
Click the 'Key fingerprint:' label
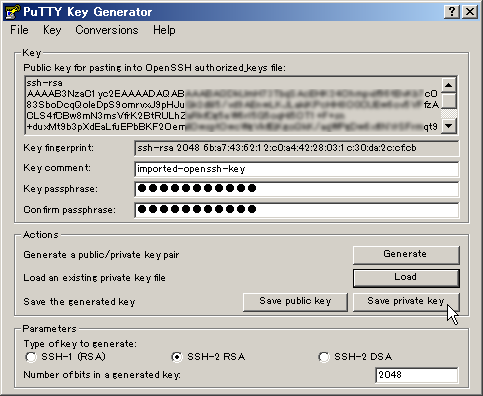pyautogui.click(x=59, y=148)
